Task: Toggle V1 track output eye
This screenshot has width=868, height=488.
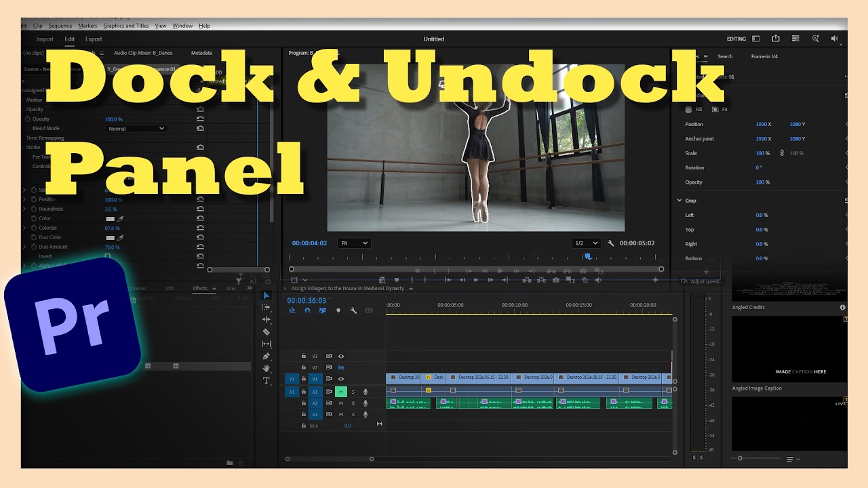Action: 341,379
